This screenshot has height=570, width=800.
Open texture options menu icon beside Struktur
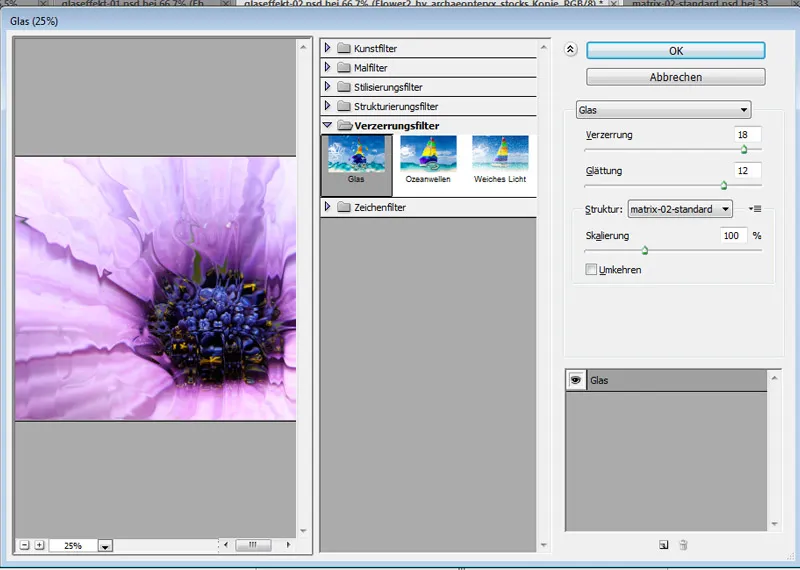[x=755, y=209]
